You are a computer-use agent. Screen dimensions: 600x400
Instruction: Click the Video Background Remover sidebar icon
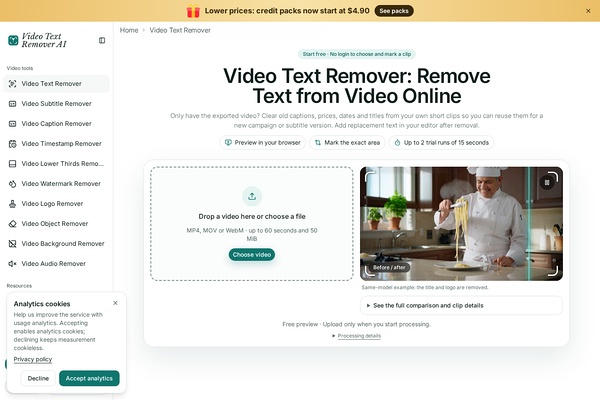(13, 244)
